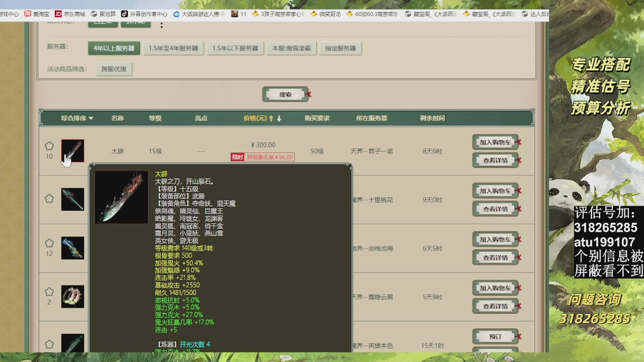The image size is (644, 362).
Task: Open the third row blue weapon icon
Action: 72,248
